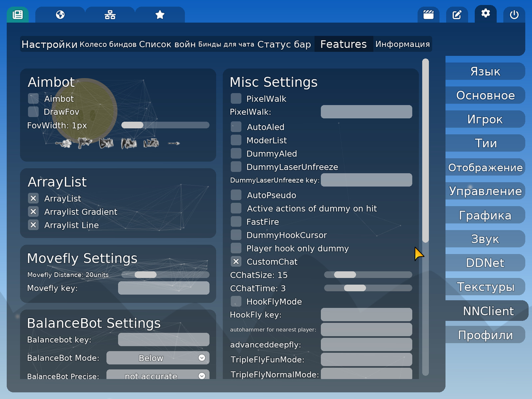Open the Профили settings page
Screen dimensions: 532x399
point(485,335)
